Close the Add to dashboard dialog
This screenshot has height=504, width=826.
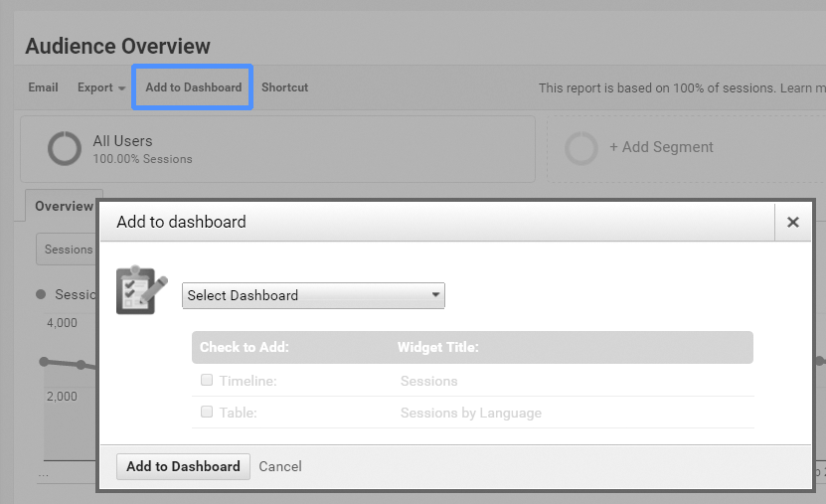[x=793, y=223]
